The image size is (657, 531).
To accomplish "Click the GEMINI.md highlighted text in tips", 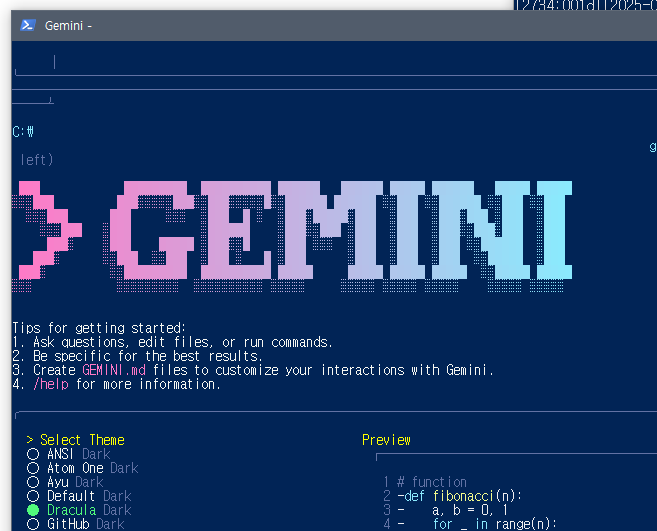I will coord(114,370).
